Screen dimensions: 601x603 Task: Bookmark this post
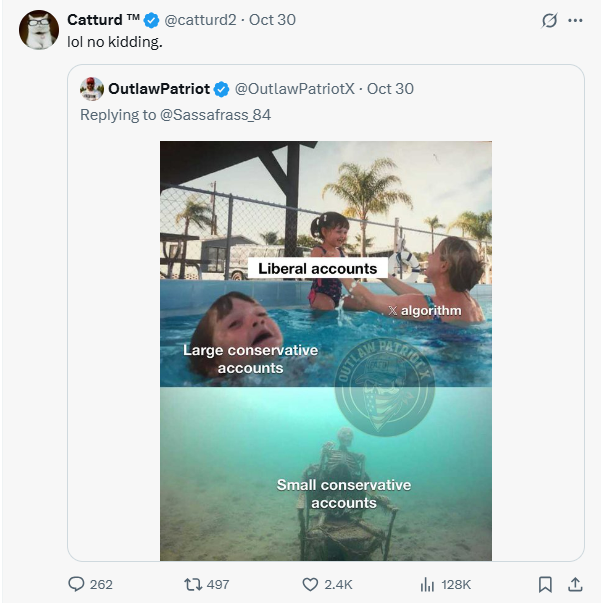tap(545, 584)
